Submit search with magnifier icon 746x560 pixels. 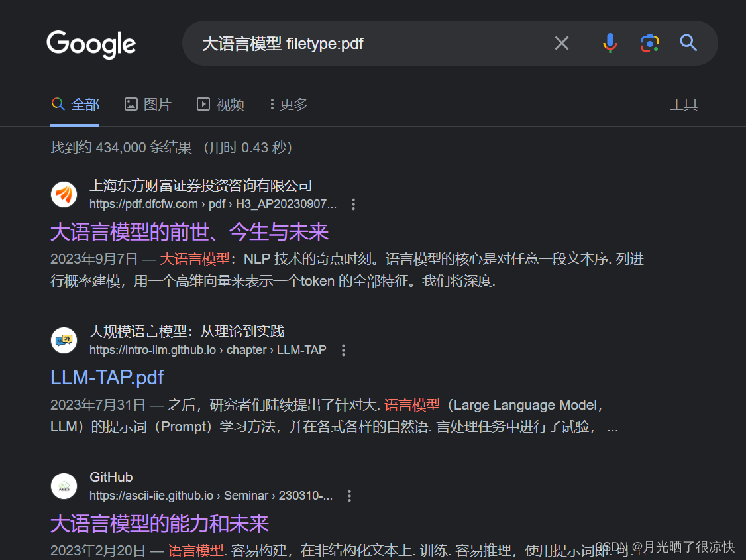pyautogui.click(x=688, y=43)
